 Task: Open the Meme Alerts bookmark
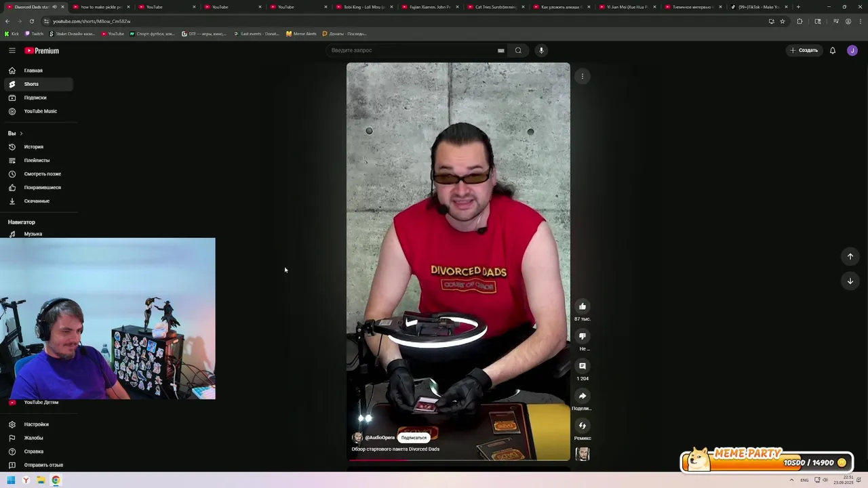[301, 33]
